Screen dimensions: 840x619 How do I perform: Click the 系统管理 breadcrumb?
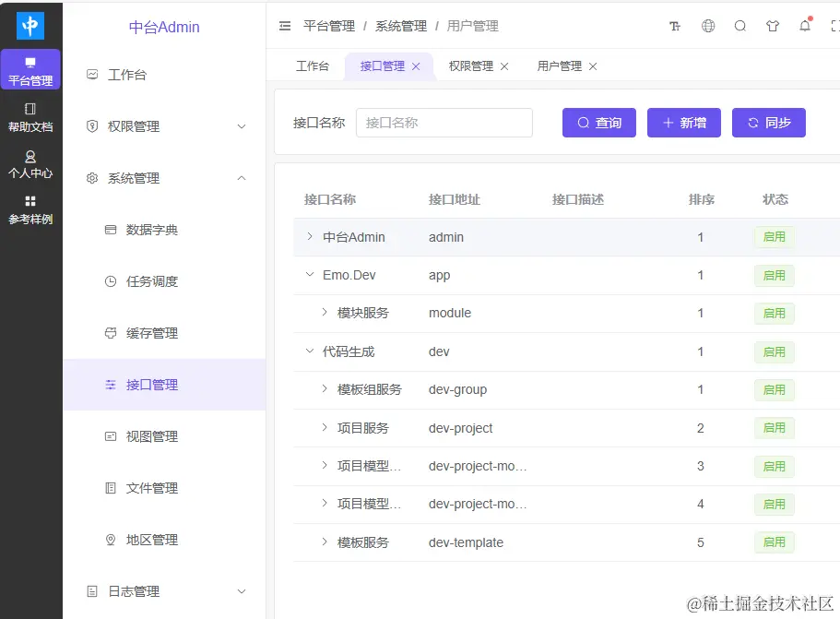(x=401, y=26)
